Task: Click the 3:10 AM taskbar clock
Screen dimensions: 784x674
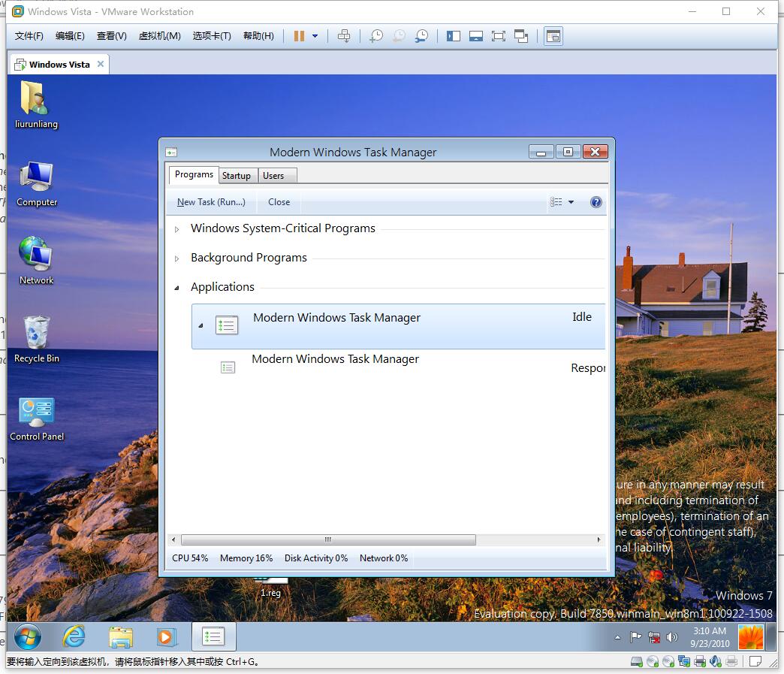Action: (710, 637)
